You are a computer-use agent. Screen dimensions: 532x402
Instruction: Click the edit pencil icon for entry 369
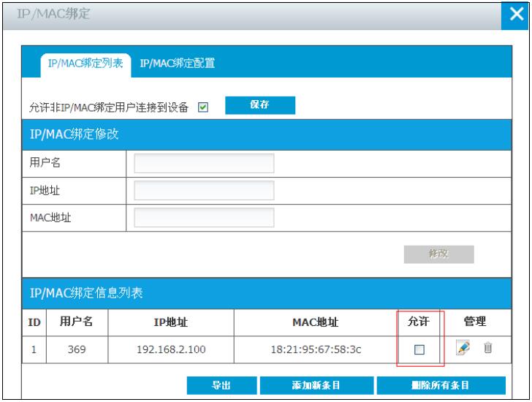(x=463, y=350)
